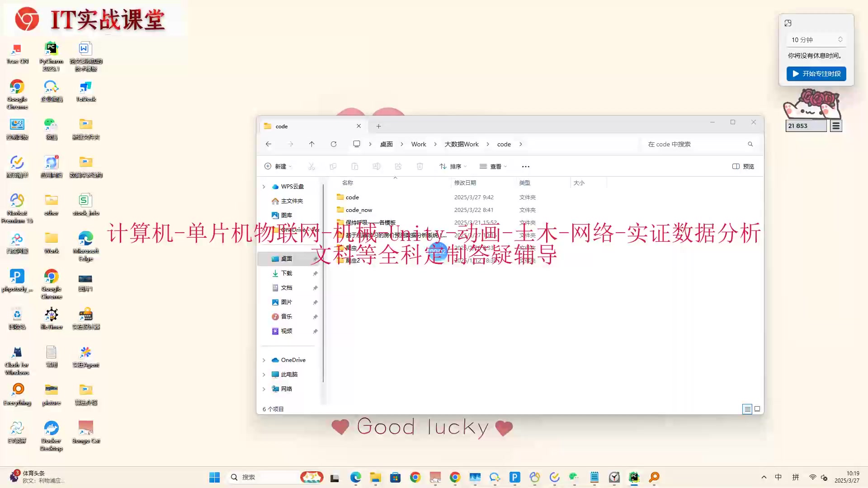Click the Paste icon in Explorer toolbar
Viewport: 868px width, 488px height.
pos(355,166)
